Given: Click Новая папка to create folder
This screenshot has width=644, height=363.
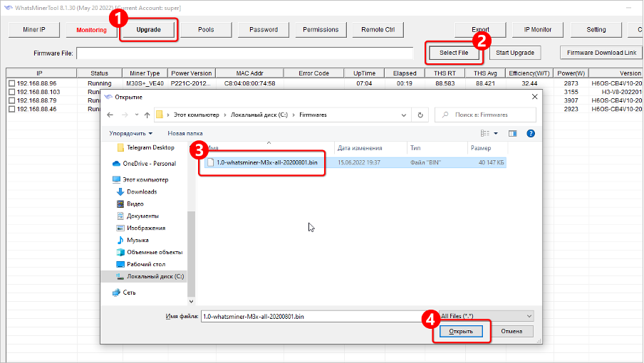Looking at the screenshot, I should click(185, 133).
